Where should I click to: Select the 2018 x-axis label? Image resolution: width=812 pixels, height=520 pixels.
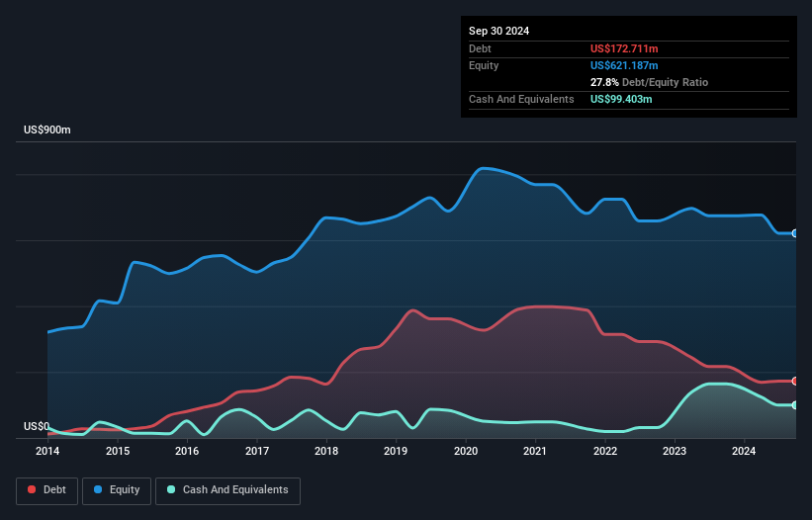(x=326, y=451)
